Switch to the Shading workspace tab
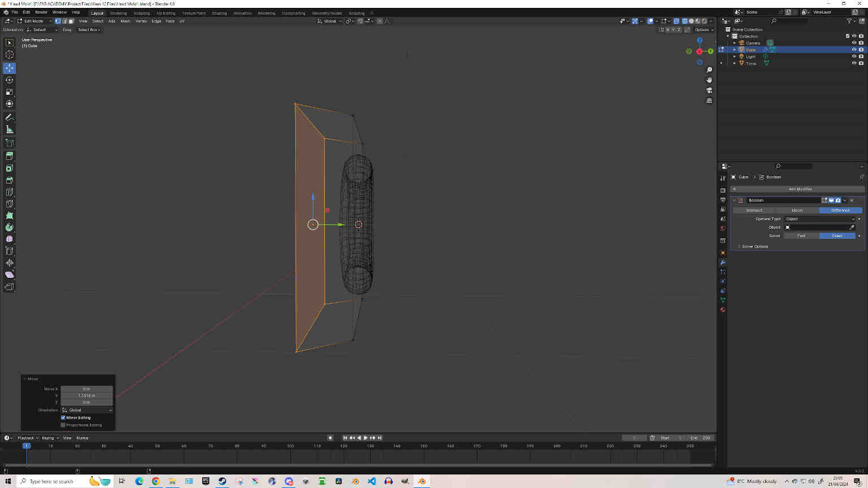Image resolution: width=868 pixels, height=488 pixels. [219, 13]
